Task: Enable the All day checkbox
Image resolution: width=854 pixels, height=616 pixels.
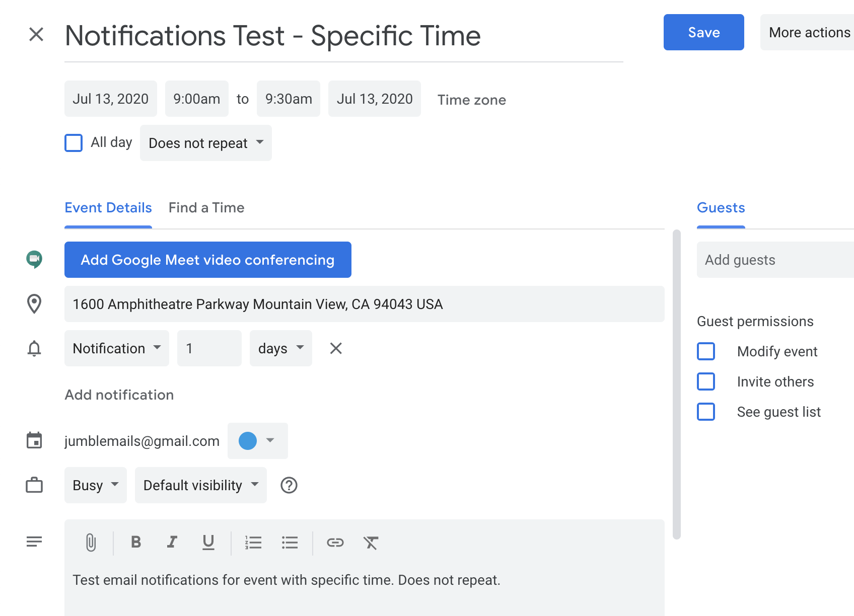Action: pos(74,143)
